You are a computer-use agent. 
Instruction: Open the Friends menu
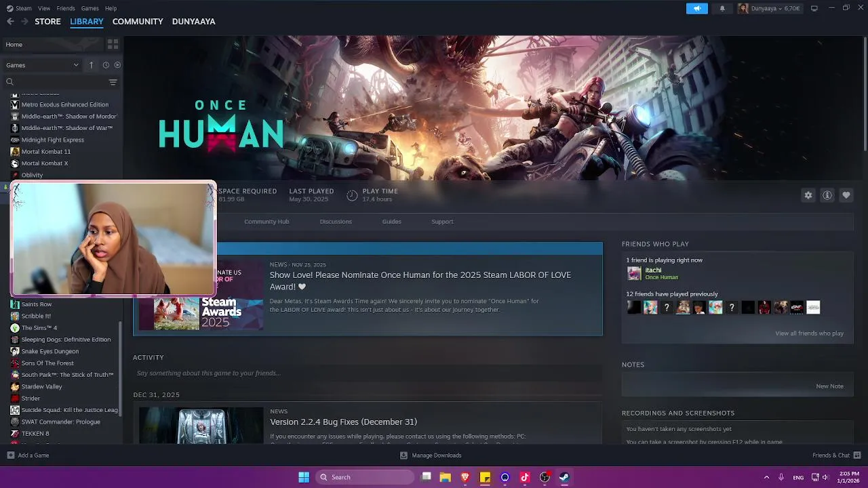pos(66,8)
